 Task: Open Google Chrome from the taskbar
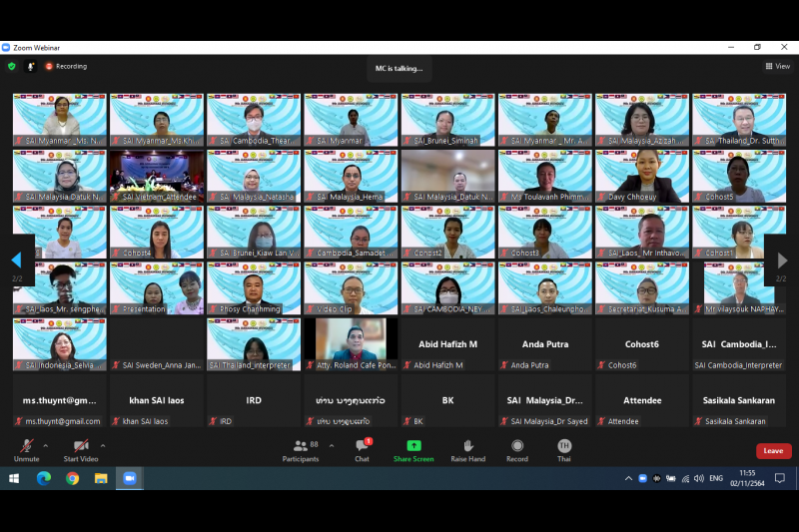72,478
